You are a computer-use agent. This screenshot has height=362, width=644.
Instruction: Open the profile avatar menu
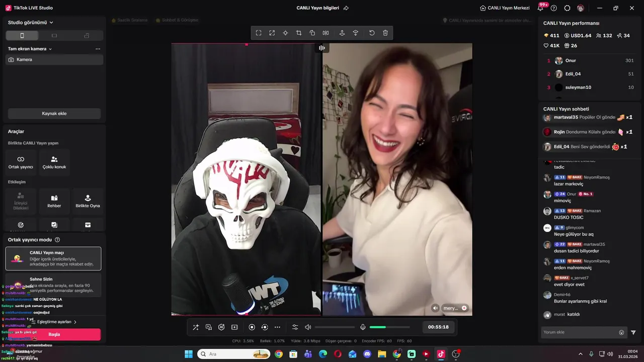pyautogui.click(x=581, y=8)
